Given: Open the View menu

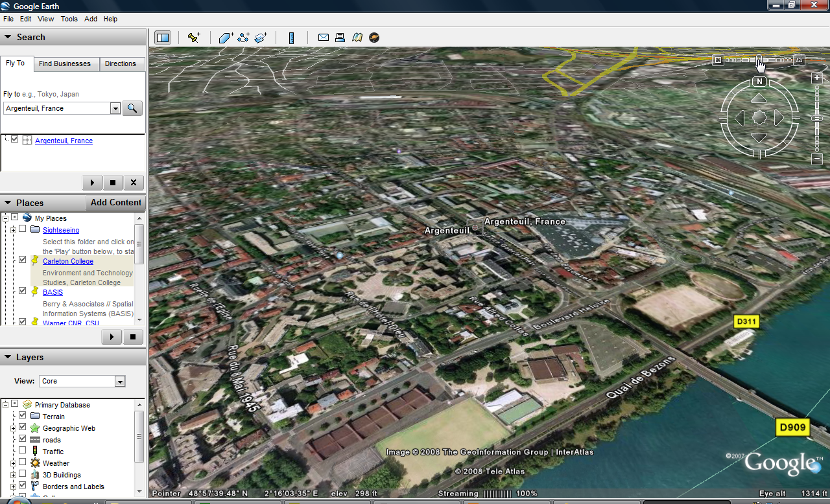Looking at the screenshot, I should coord(46,19).
